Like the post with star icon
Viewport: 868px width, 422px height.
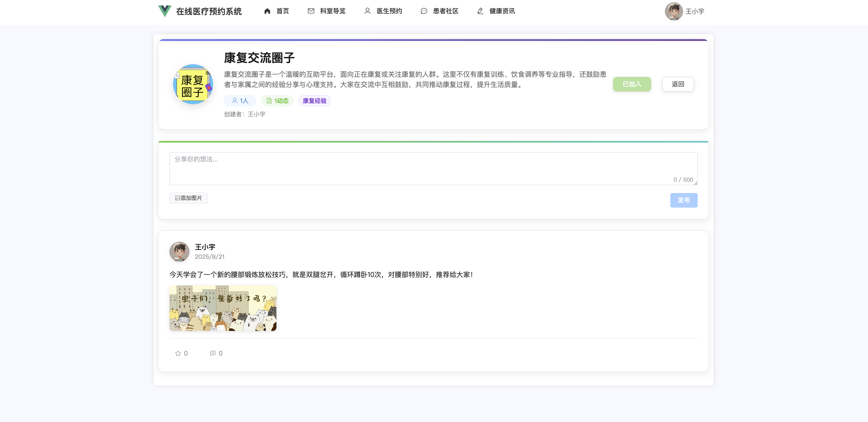[178, 353]
